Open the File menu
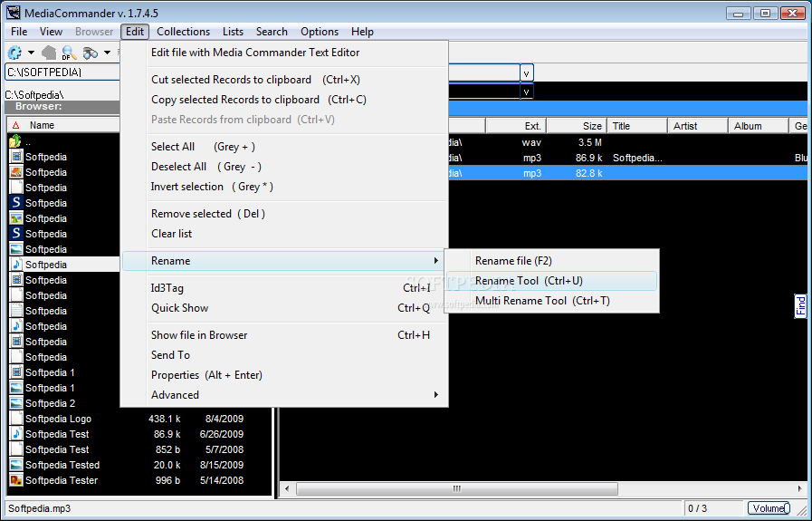The width and height of the screenshot is (812, 521). tap(19, 32)
